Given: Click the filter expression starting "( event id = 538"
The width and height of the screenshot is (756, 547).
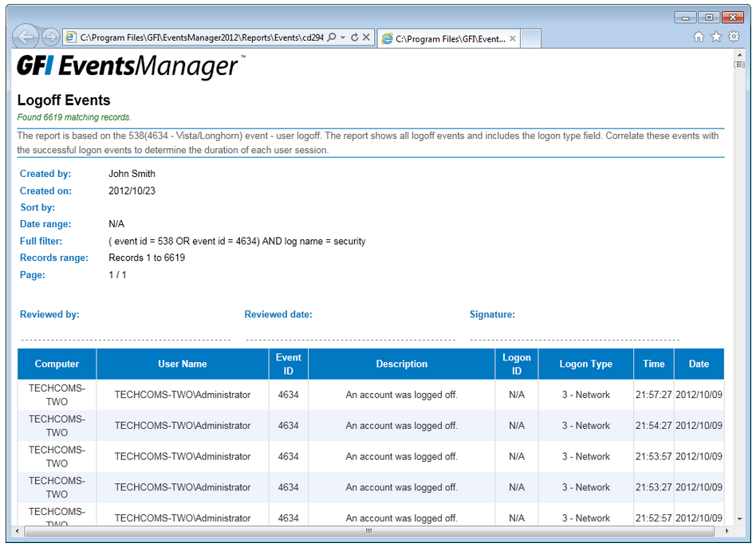Looking at the screenshot, I should 237,241.
